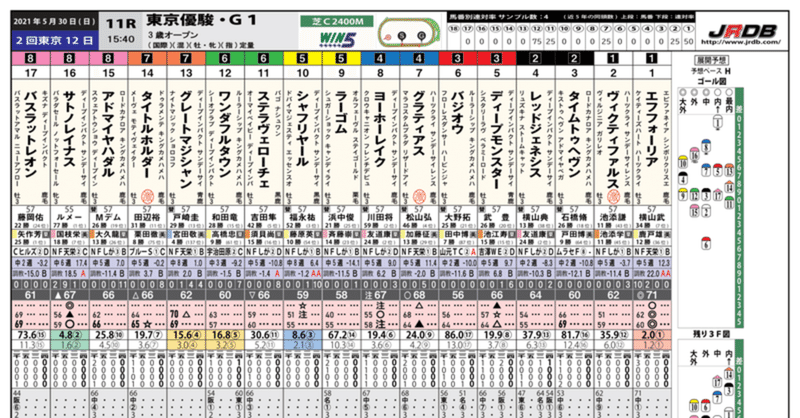Click the red seal stamp in ヴィクティファルス column

(613, 195)
